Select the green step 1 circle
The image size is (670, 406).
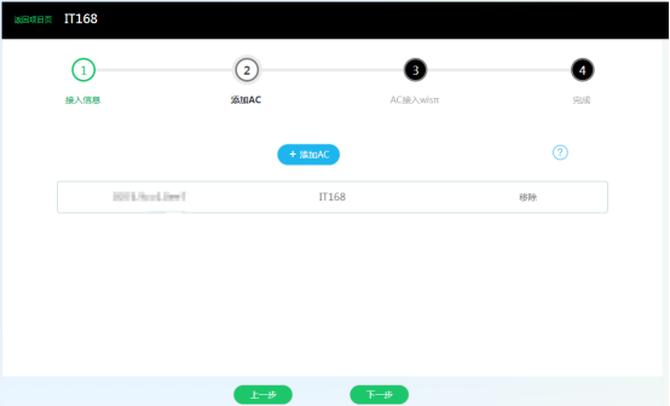click(83, 70)
